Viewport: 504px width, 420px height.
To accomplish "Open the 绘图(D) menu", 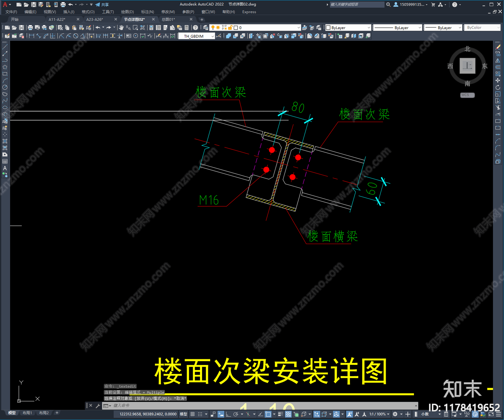I will 127,12.
